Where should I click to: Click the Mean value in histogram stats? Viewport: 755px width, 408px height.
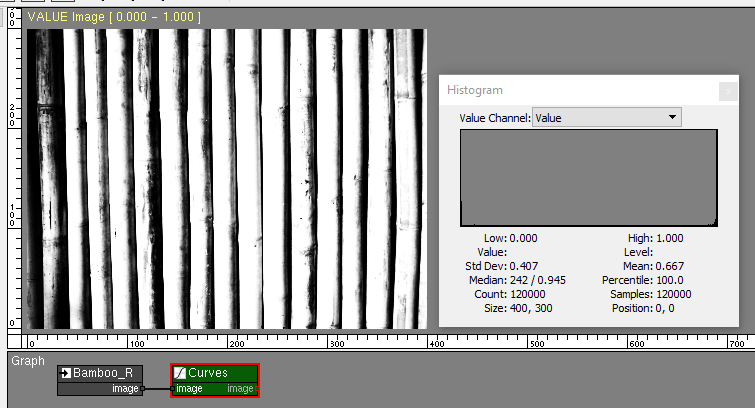click(670, 266)
